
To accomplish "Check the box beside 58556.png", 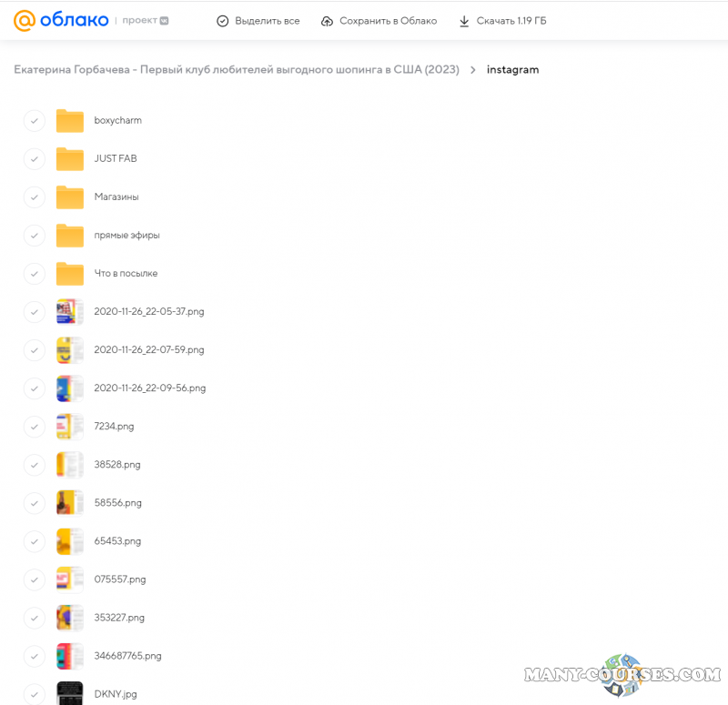I will click(x=34, y=503).
